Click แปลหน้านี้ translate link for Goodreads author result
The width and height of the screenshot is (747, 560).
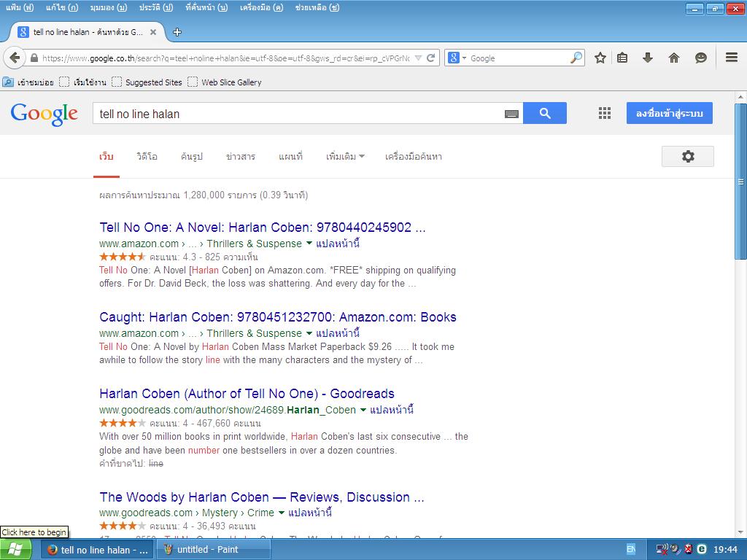coord(392,410)
